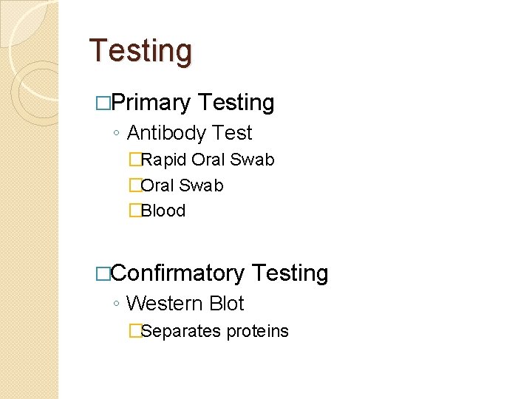The height and width of the screenshot is (399, 532).
Task: Click the circle bullet before "Western Blot"
Action: pyautogui.click(x=117, y=305)
